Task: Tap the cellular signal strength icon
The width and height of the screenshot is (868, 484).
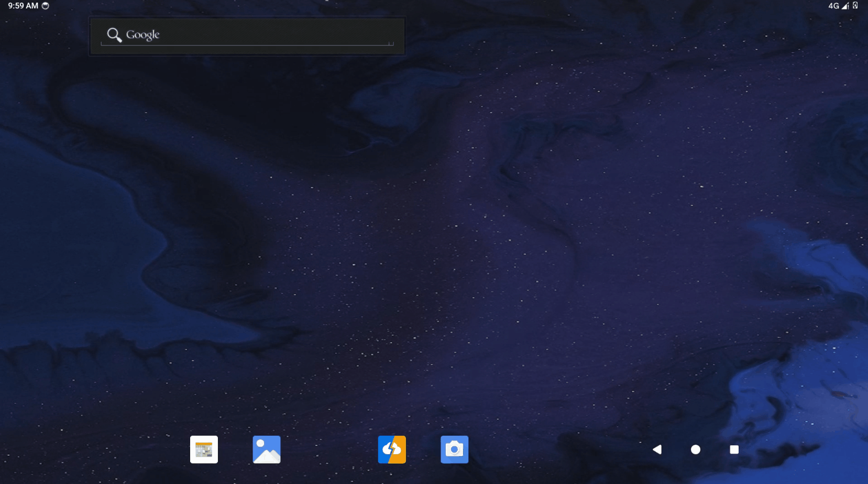Action: pyautogui.click(x=845, y=6)
